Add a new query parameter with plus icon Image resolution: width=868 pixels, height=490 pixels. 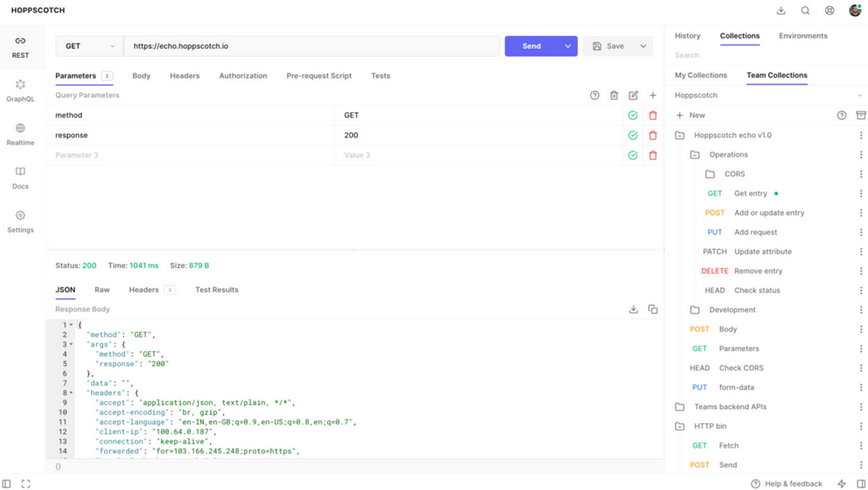click(653, 95)
